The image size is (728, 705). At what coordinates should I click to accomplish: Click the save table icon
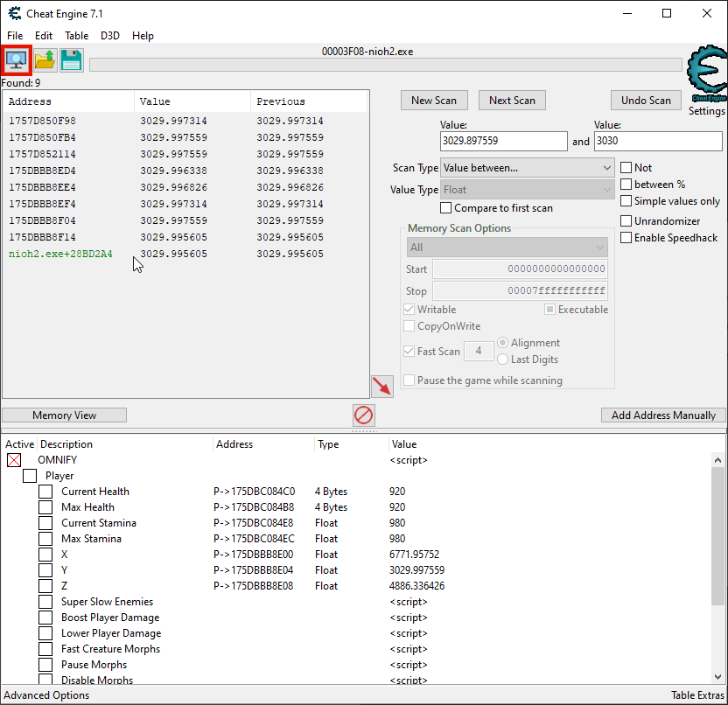point(71,59)
